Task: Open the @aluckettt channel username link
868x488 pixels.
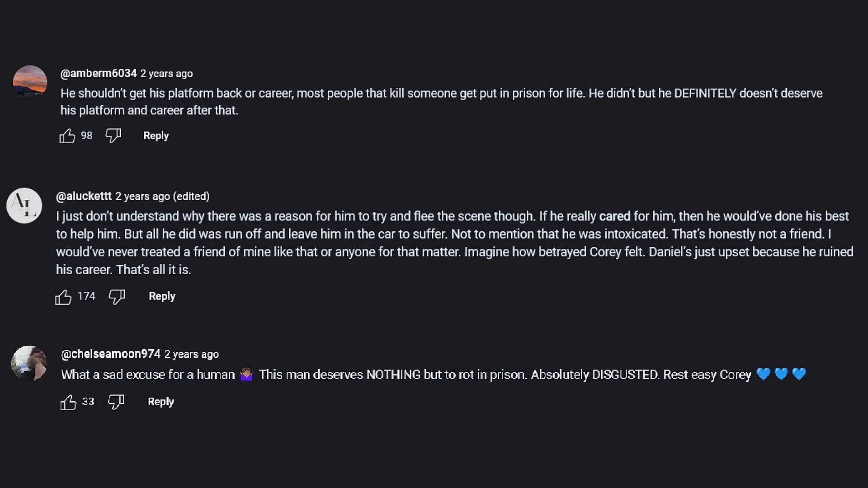Action: [84, 196]
